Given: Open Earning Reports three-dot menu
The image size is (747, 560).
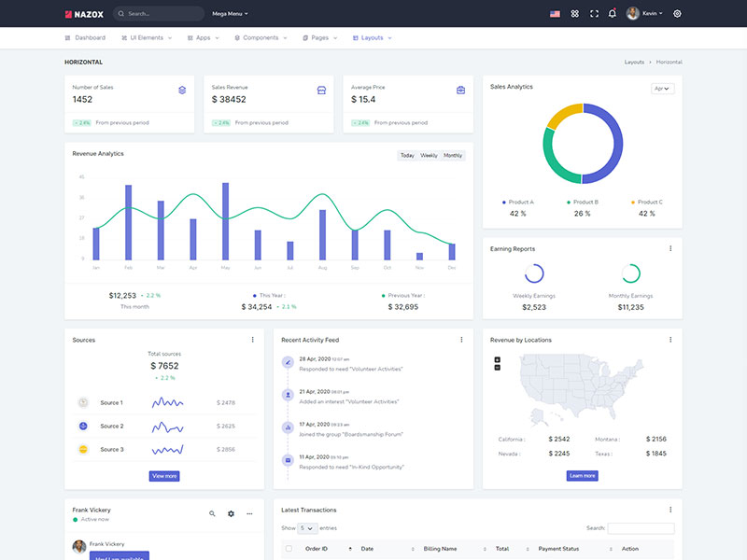Looking at the screenshot, I should [670, 248].
